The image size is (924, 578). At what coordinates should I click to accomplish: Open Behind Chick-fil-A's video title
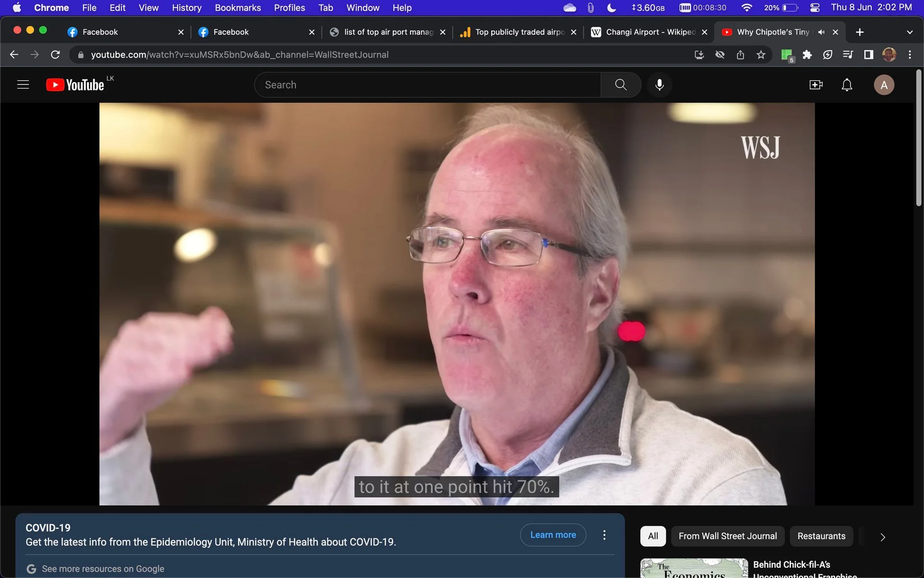[x=805, y=570]
